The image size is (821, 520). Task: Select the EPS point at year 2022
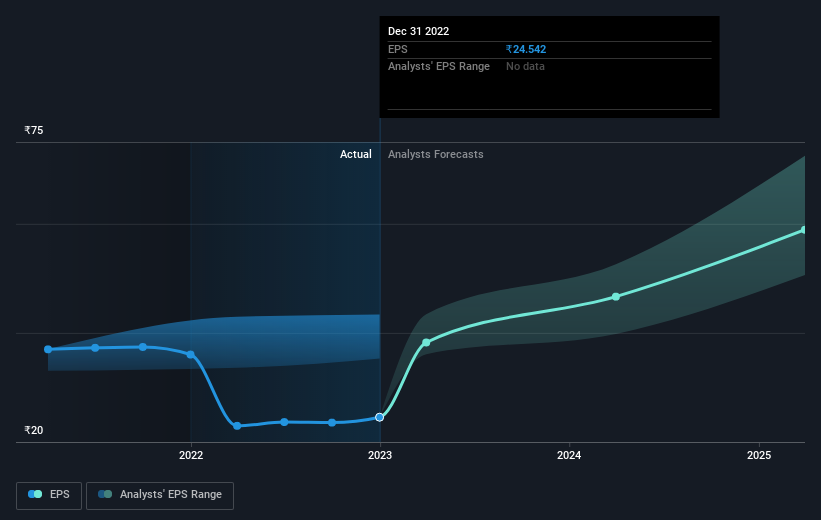click(191, 355)
